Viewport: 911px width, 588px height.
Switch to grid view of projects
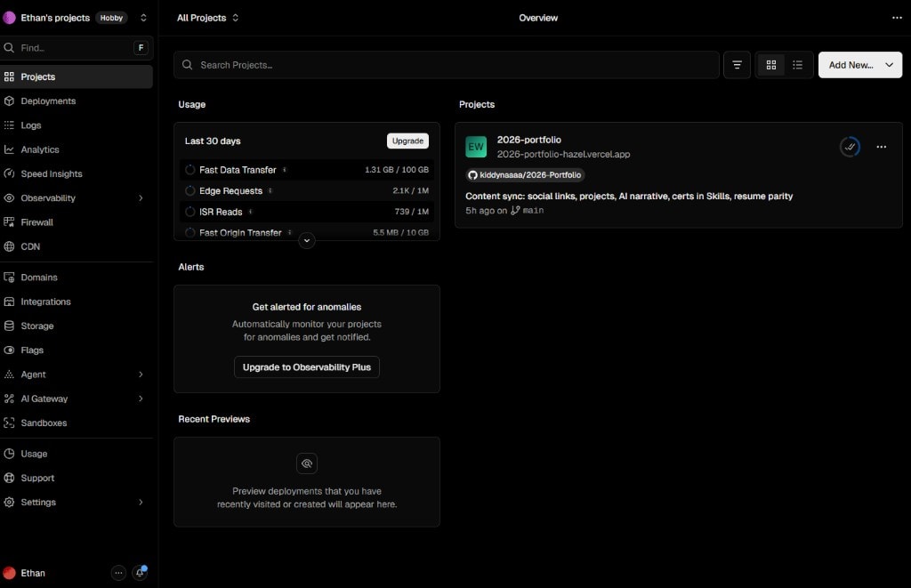tap(771, 65)
